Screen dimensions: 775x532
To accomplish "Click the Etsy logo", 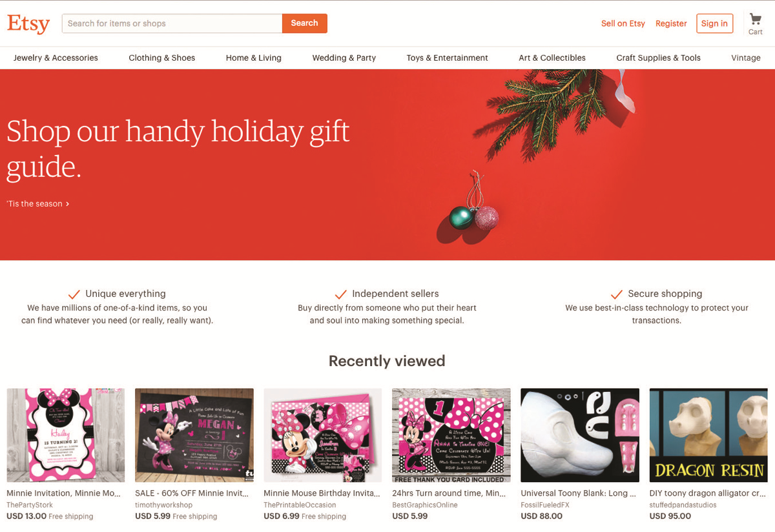I will (x=28, y=24).
